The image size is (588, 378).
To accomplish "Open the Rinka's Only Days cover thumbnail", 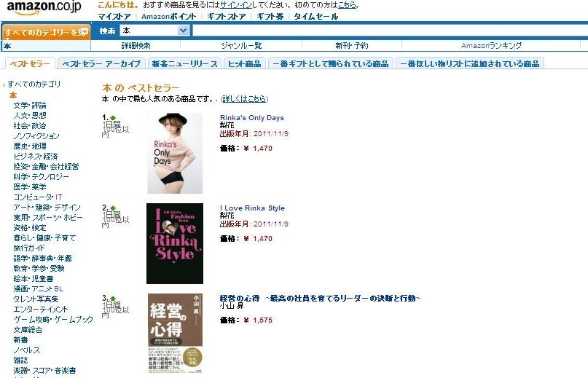I will pos(175,154).
